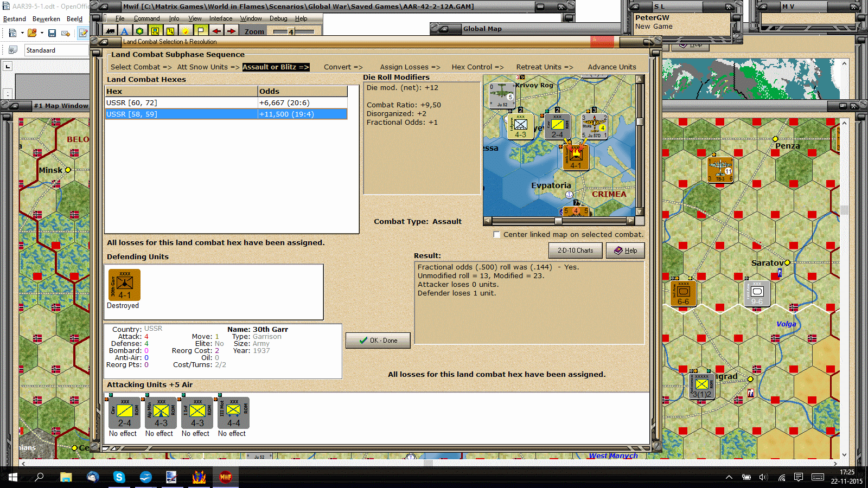Open File Explorer from the taskbar
Viewport: 868px width, 488px height.
point(66,477)
